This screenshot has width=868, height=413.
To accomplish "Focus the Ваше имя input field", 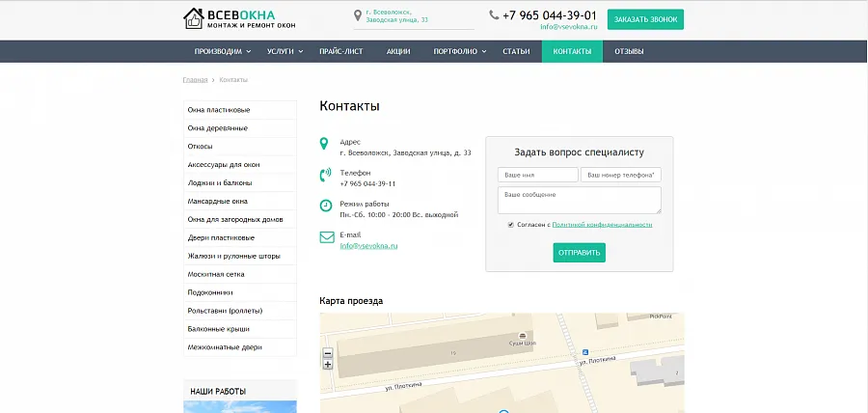I will pos(538,175).
